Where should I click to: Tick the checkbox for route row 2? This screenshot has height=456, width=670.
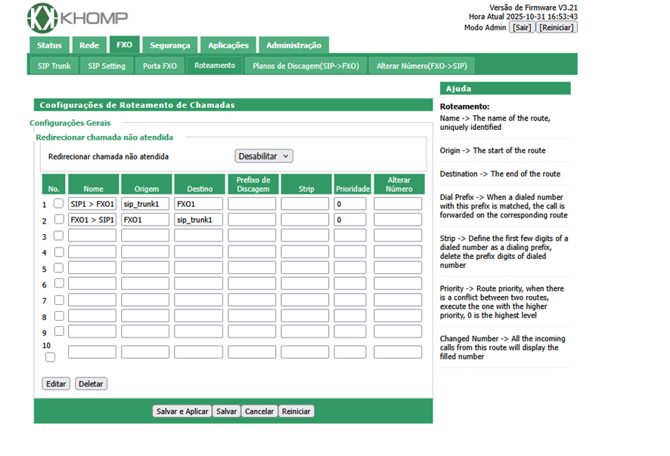[58, 219]
